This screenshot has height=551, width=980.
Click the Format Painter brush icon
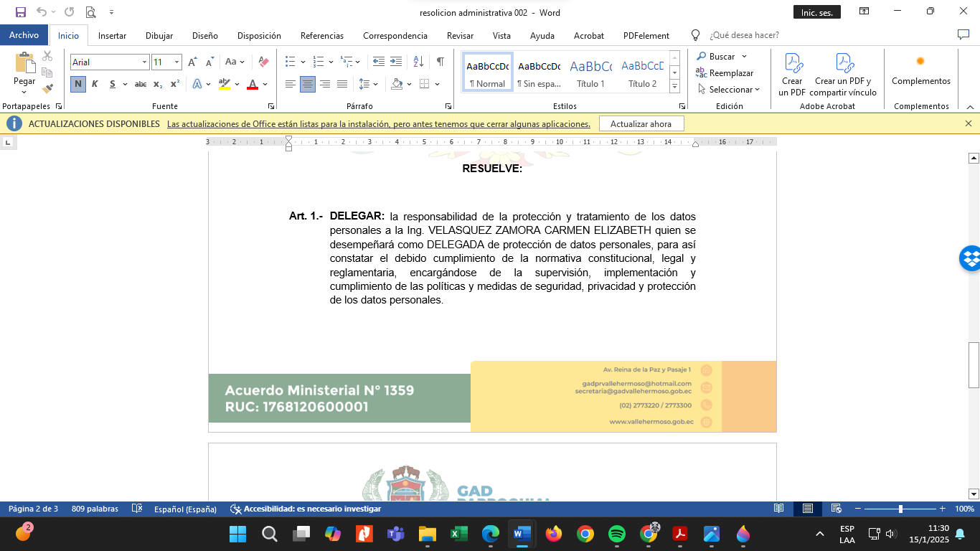click(x=47, y=89)
